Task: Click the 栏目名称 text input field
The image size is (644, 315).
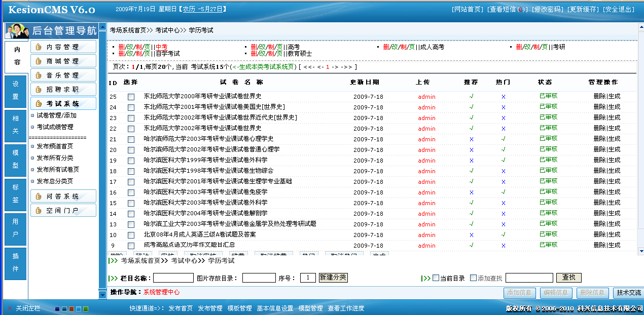Action: 173,278
